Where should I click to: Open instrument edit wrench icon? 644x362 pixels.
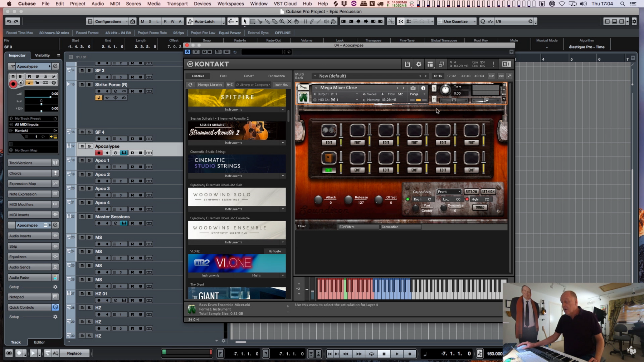303,88
